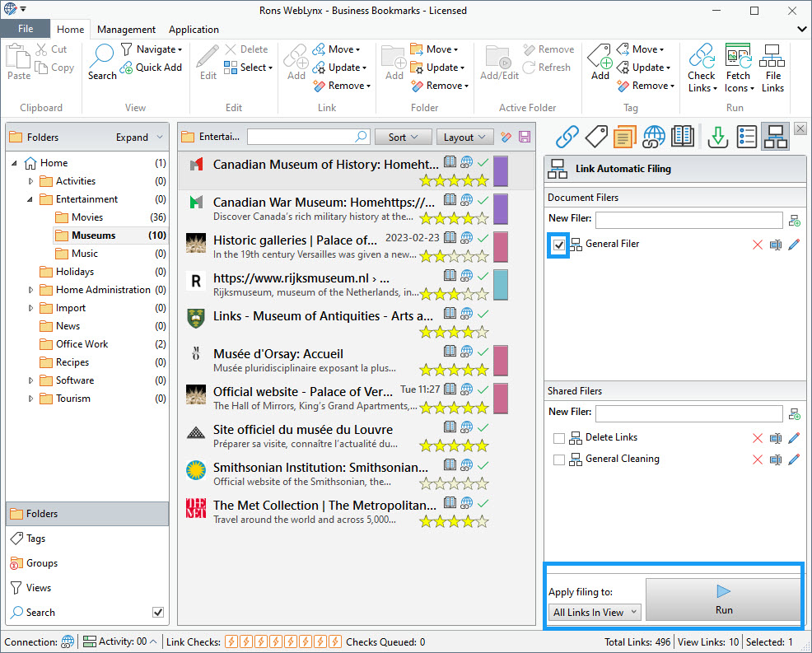Check the General Cleaning filer checkbox
The width and height of the screenshot is (812, 653).
[559, 459]
